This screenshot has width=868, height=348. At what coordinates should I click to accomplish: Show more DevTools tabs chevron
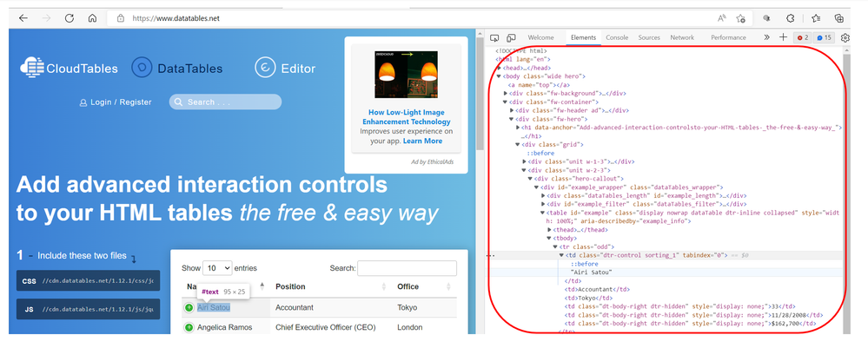[766, 37]
